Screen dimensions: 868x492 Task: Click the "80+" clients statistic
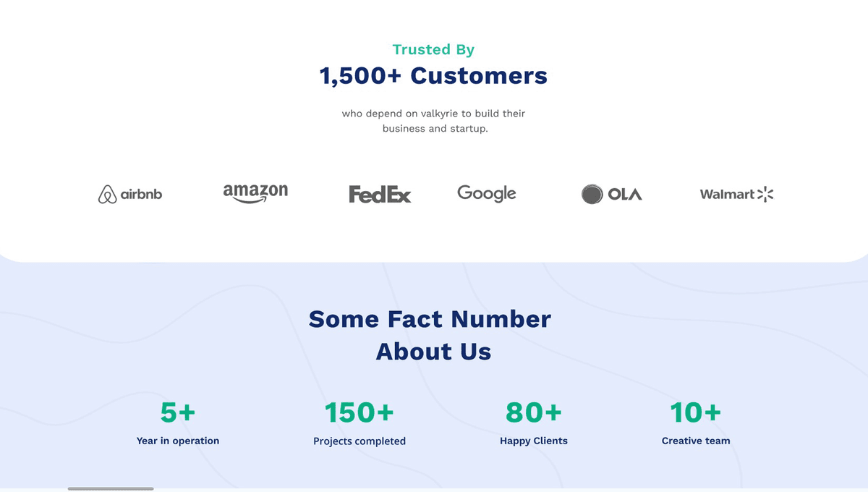(x=534, y=412)
